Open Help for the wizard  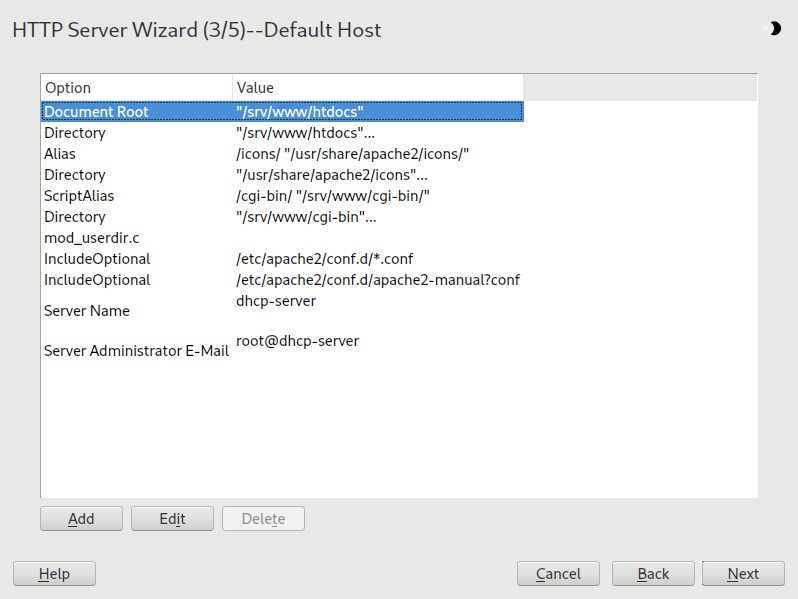[54, 573]
